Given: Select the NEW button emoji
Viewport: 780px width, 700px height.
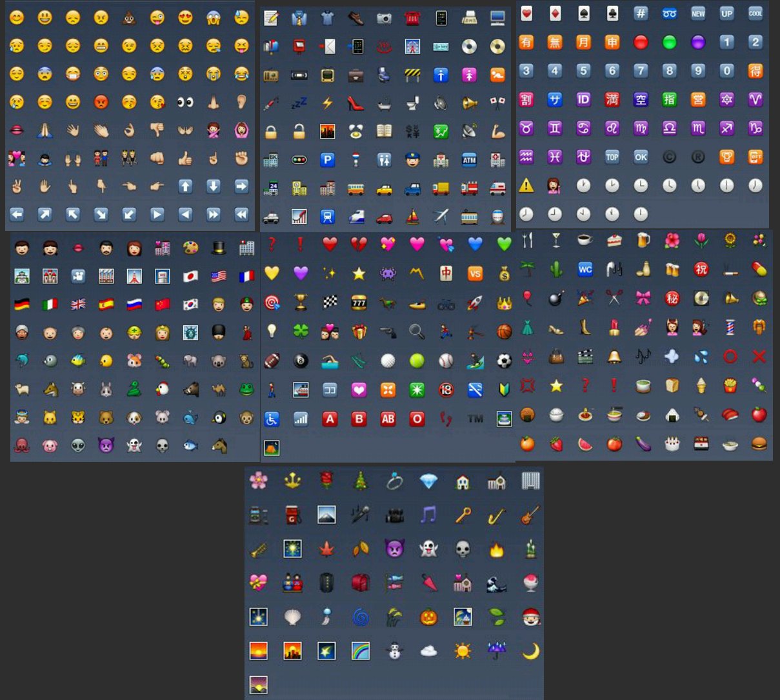Looking at the screenshot, I should coord(698,14).
